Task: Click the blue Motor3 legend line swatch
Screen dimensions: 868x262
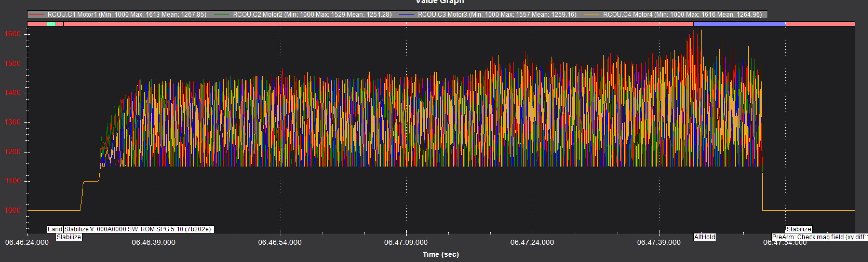Action: pyautogui.click(x=406, y=15)
